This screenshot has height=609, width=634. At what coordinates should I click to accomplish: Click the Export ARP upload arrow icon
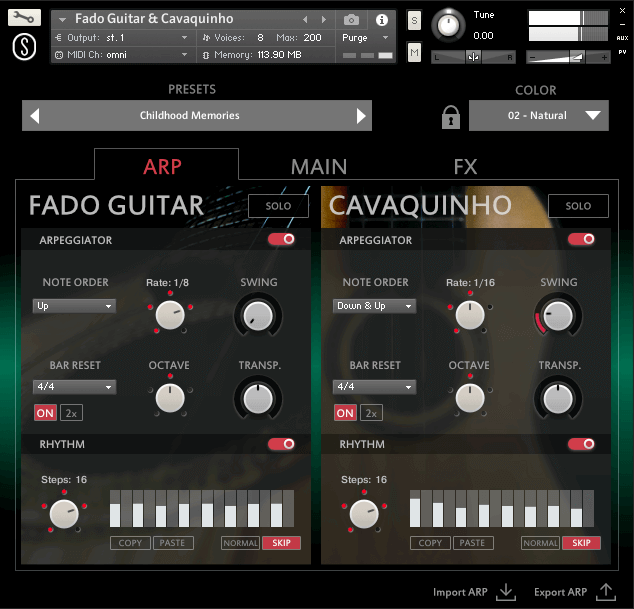point(606,592)
